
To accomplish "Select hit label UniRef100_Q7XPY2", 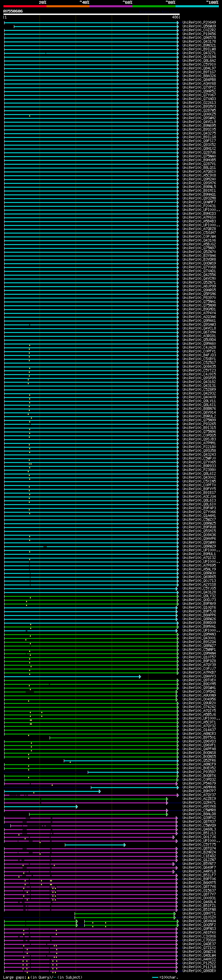I will [199, 88].
